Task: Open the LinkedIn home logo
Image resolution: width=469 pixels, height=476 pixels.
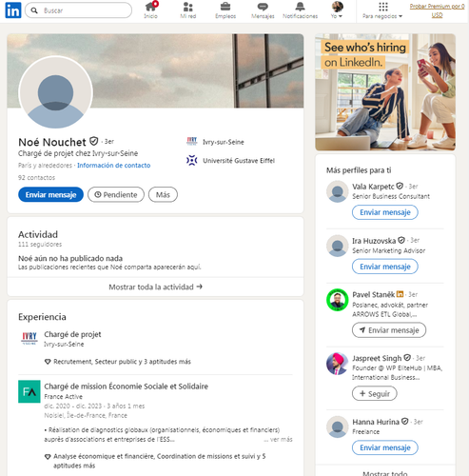Action: coord(13,10)
